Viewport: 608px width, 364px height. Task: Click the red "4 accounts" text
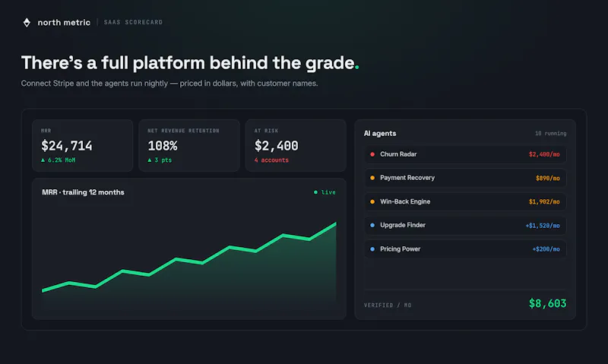click(271, 160)
